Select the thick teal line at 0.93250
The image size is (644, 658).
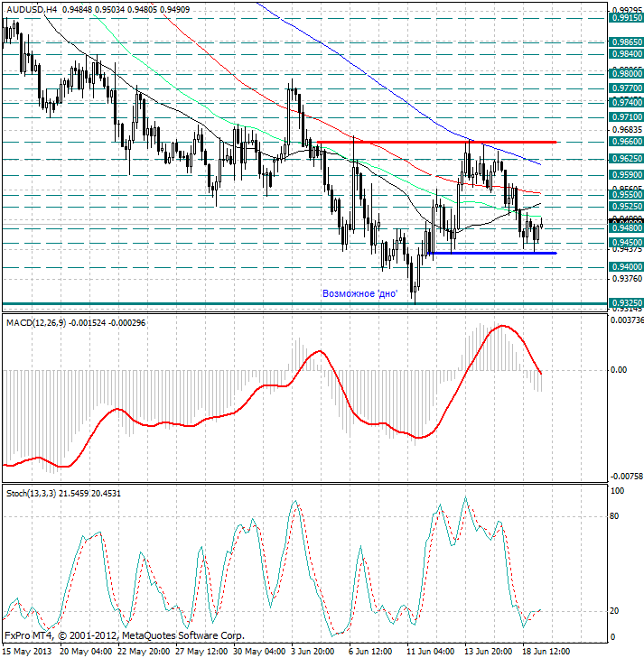click(x=304, y=303)
